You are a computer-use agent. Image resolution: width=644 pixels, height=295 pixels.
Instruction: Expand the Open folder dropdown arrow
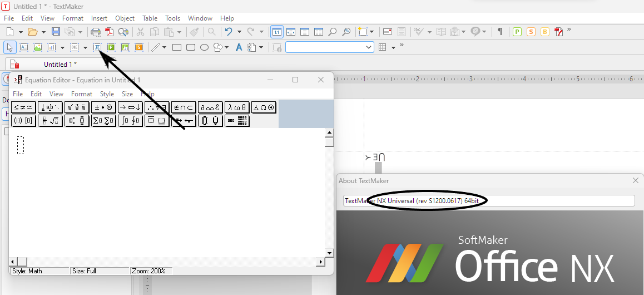tap(43, 32)
